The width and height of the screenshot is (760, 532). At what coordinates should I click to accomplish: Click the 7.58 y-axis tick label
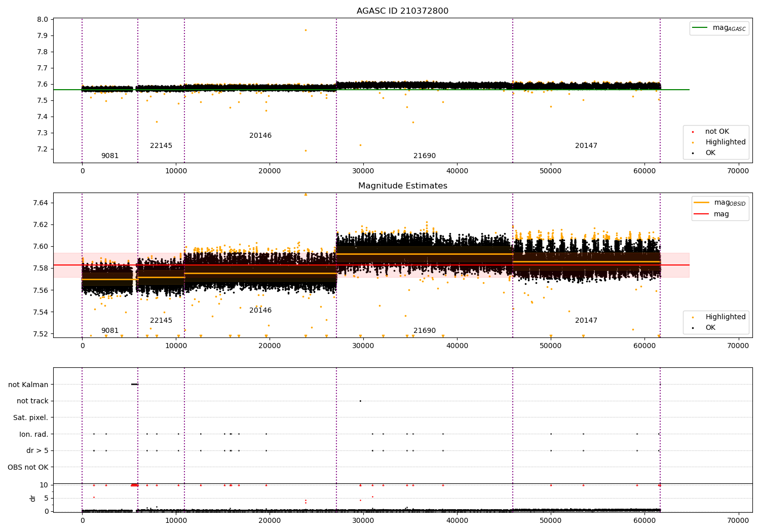tap(41, 269)
